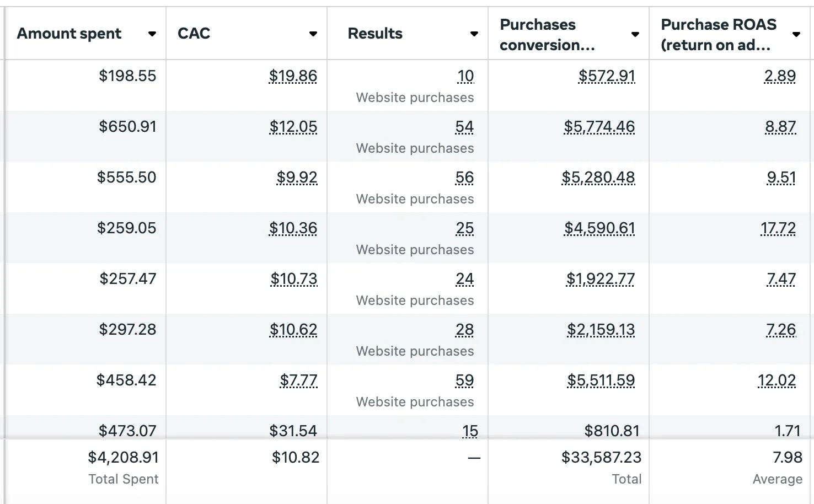Image resolution: width=814 pixels, height=504 pixels.
Task: Click the 17.72 ROAS value
Action: point(778,228)
